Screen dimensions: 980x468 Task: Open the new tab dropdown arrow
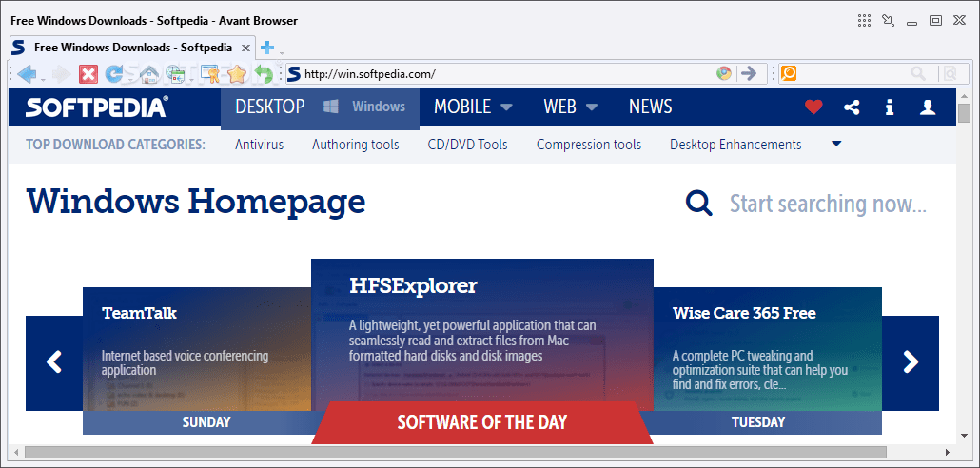282,52
